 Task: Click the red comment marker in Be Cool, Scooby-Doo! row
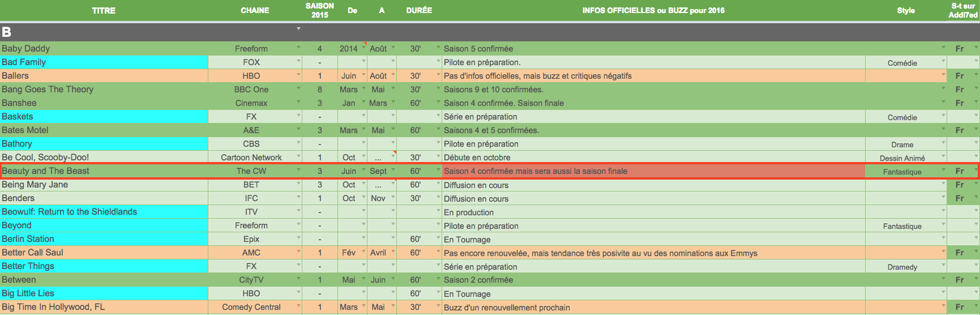click(x=394, y=152)
